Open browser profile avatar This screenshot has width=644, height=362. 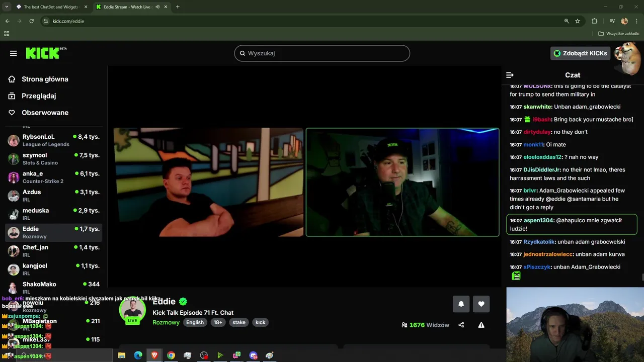624,21
